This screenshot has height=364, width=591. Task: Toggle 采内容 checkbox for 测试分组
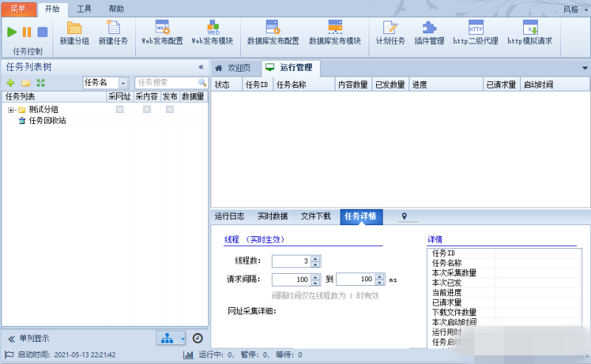coord(147,109)
